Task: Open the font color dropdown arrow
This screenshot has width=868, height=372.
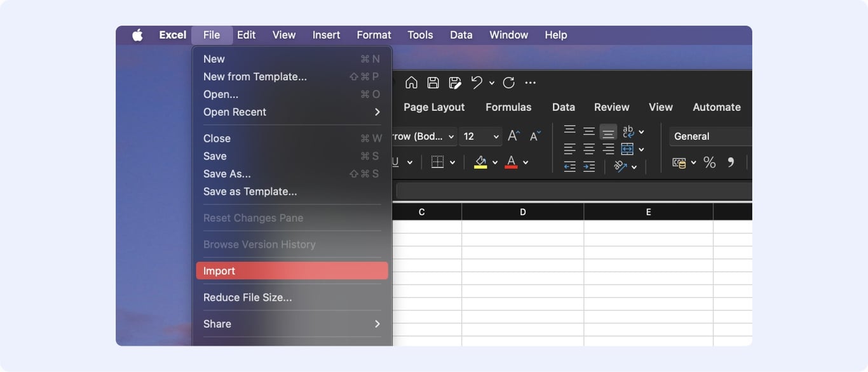Action: tap(526, 163)
